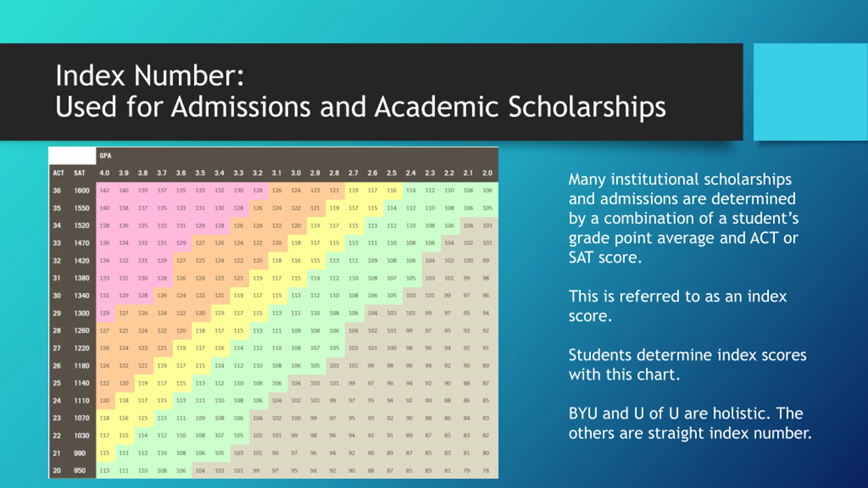
Task: Select the 4.0 GPA column header
Action: (x=104, y=173)
